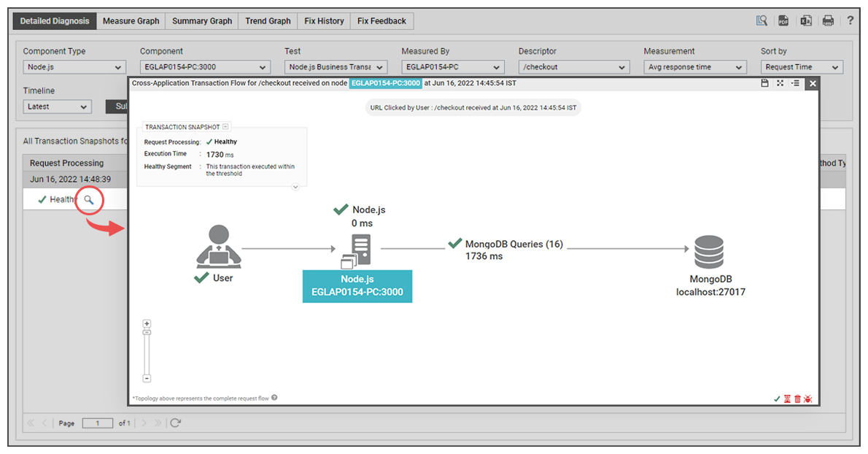Viewport: 868px width, 454px height.
Task: Select the Node.js EGLAP0154-PC:3000 teal node box
Action: [357, 286]
